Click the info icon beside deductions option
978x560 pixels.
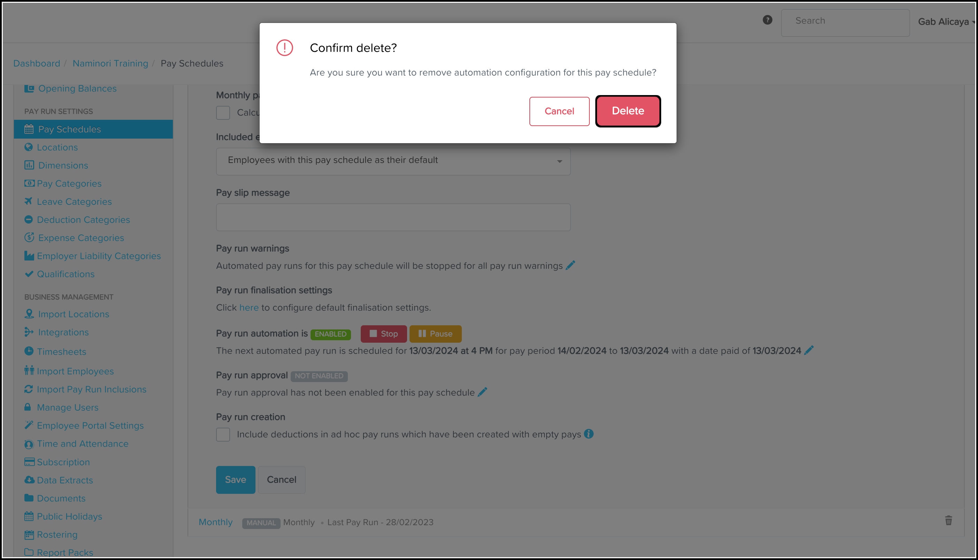pyautogui.click(x=588, y=434)
